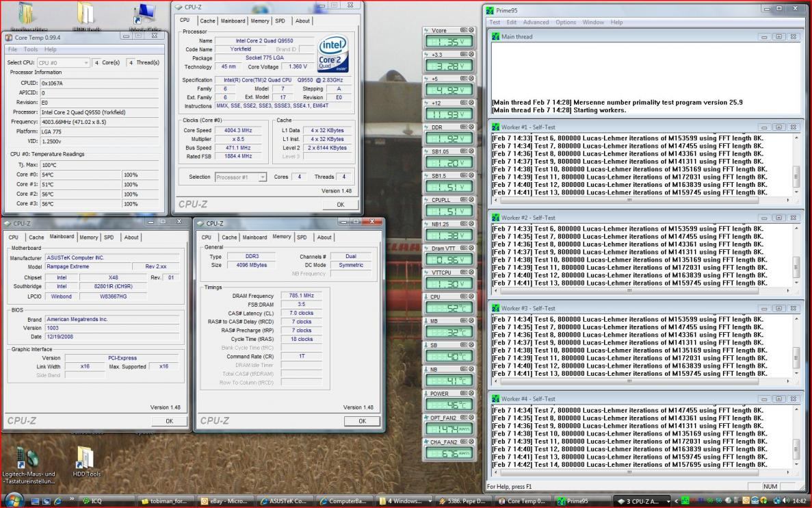The image size is (812, 508).
Task: Open the Logitech-Maus desktop shortcut
Action: [28, 466]
